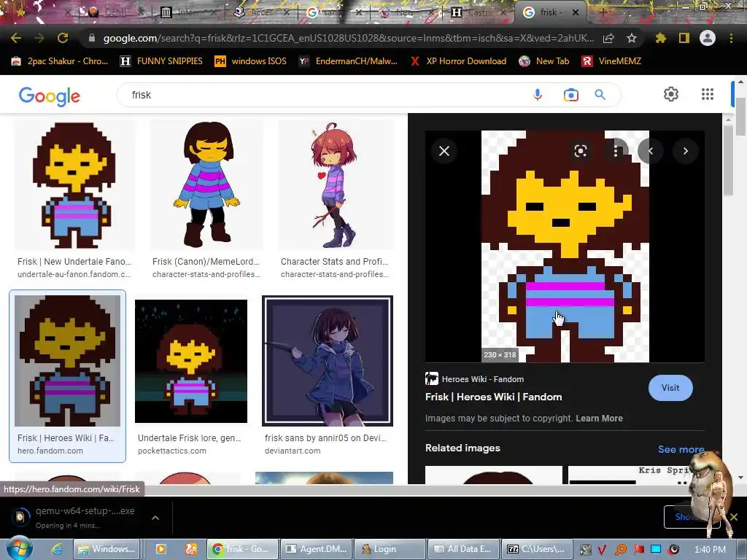The height and width of the screenshot is (560, 747).
Task: Open the XP Horror Download bookmark
Action: [x=458, y=61]
